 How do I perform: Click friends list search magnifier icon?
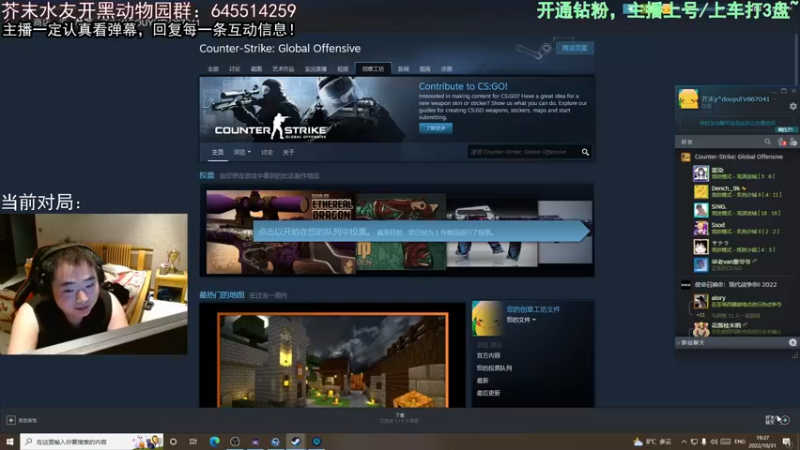click(767, 142)
